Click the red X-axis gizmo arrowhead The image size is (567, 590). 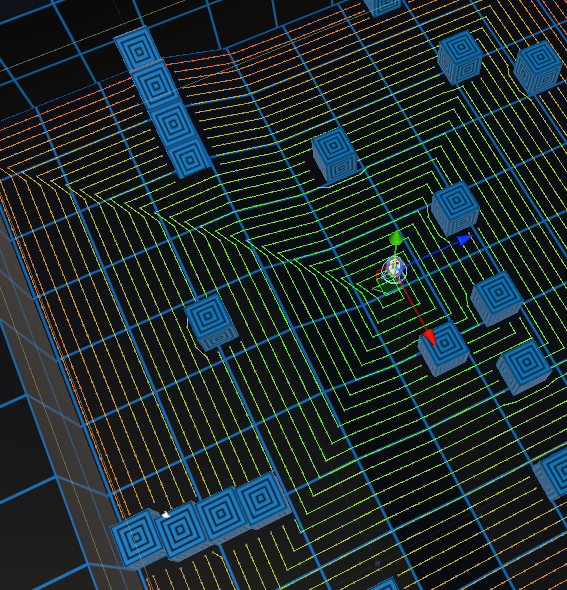430,338
